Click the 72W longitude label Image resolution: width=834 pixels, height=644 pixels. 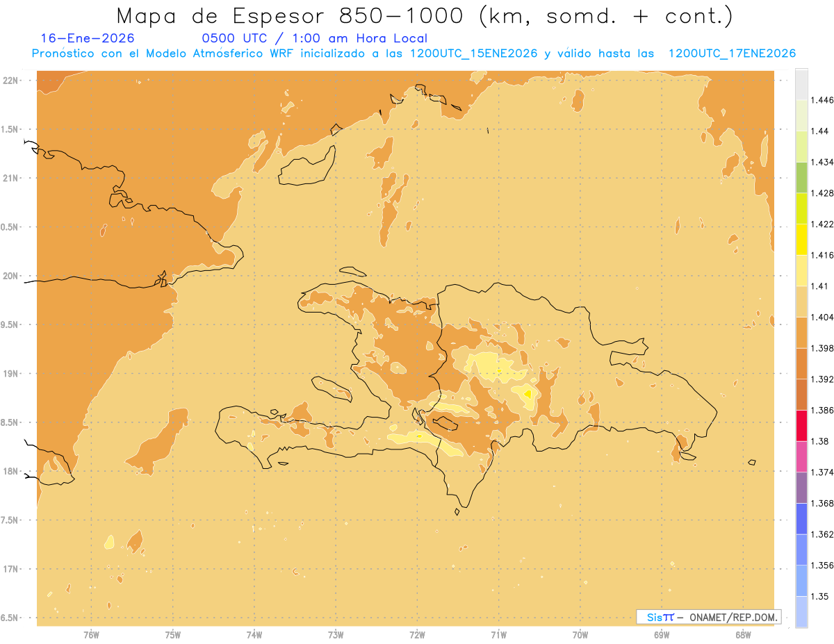[x=417, y=635]
